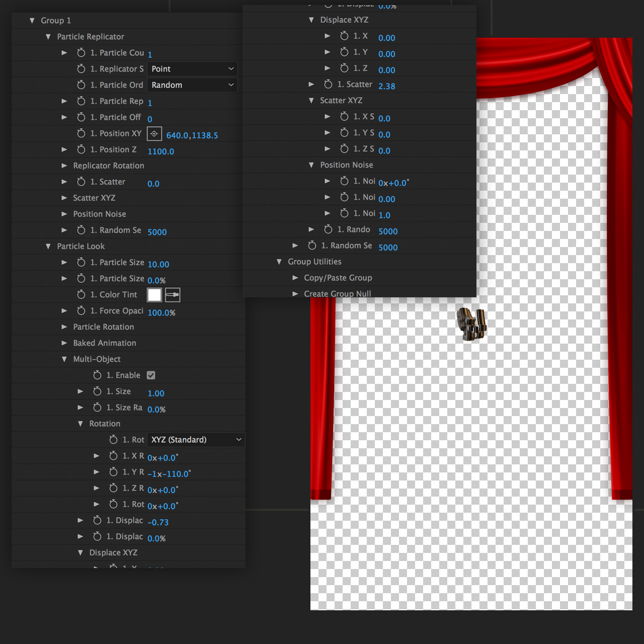Viewport: 644px width, 644px height.
Task: Toggle stopwatch for Scatter 2.38 property
Action: pos(328,85)
